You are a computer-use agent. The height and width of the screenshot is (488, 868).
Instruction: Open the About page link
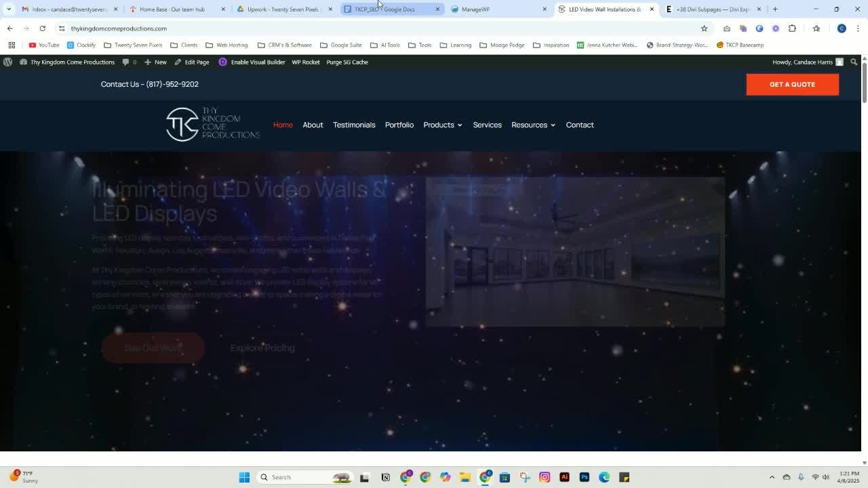(x=313, y=125)
